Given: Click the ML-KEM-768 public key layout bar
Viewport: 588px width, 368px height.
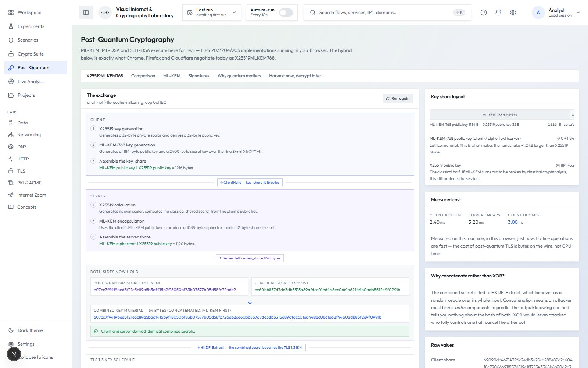Looking at the screenshot, I should [x=500, y=115].
